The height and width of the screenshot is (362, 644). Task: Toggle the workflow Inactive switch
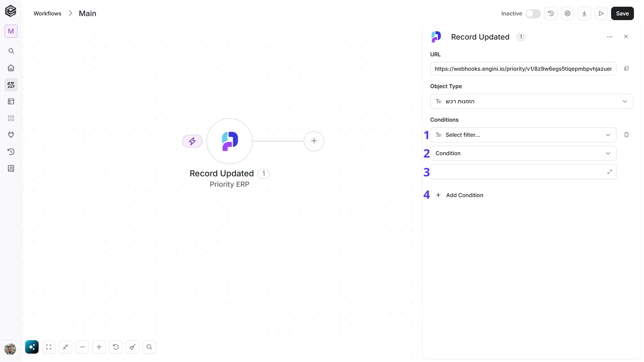coord(533,13)
